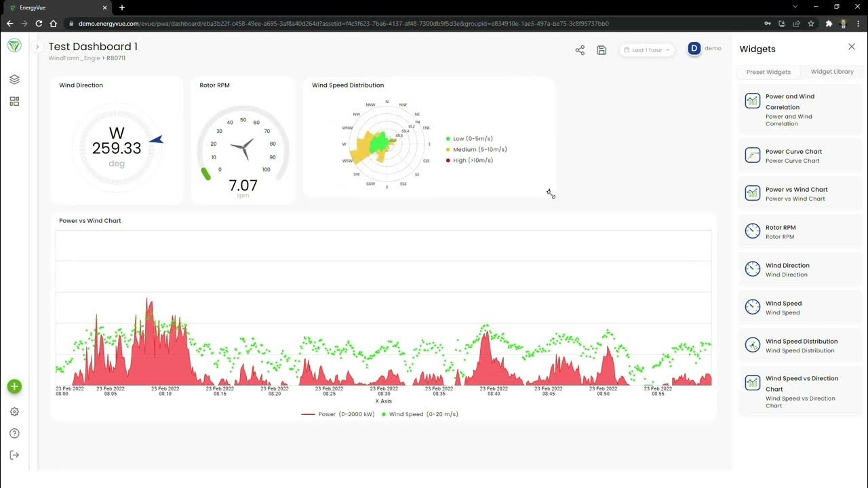The image size is (868, 488).
Task: Expand the chevron beside Test Dashboard 1
Action: (x=37, y=47)
